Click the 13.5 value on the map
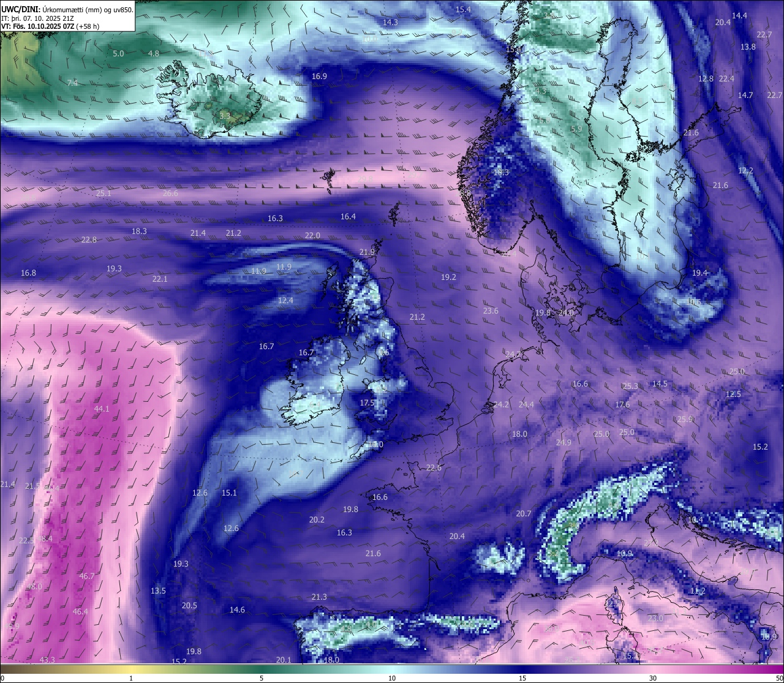This screenshot has width=784, height=683. 158,591
